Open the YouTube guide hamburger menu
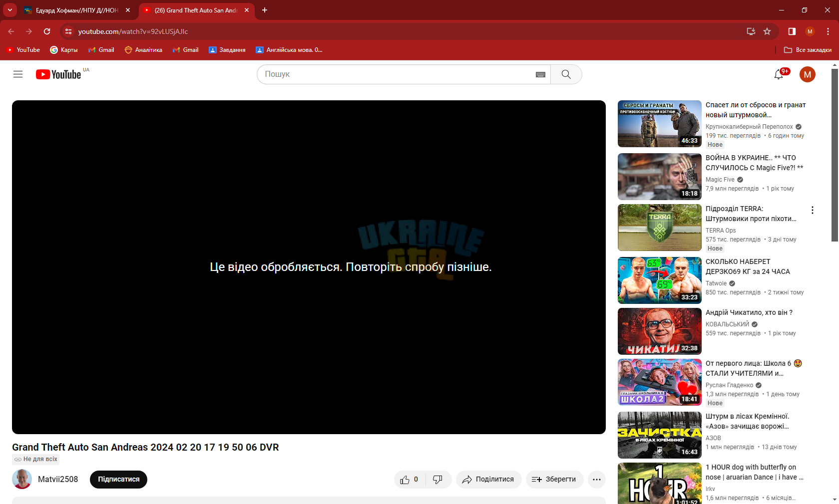The image size is (839, 504). click(18, 74)
